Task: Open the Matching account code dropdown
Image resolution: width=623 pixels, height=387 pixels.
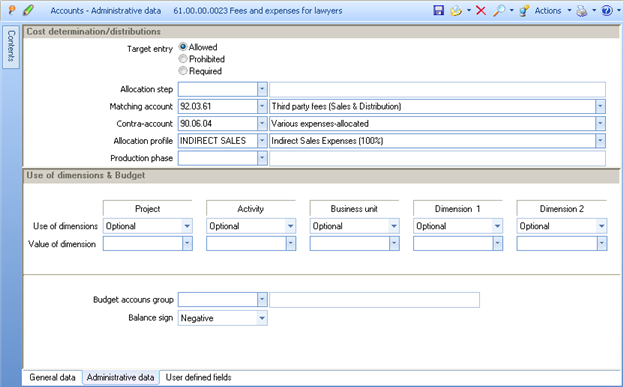Action: click(x=262, y=106)
